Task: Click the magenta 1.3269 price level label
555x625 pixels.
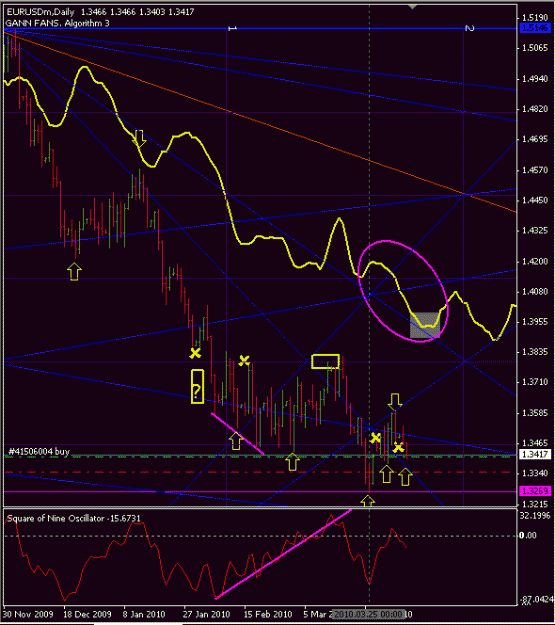Action: click(535, 491)
